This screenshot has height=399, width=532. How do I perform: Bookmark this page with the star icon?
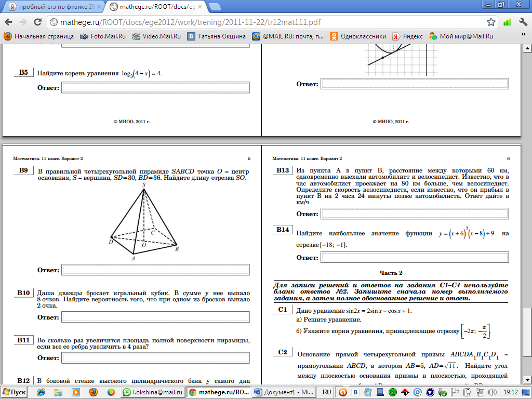491,22
